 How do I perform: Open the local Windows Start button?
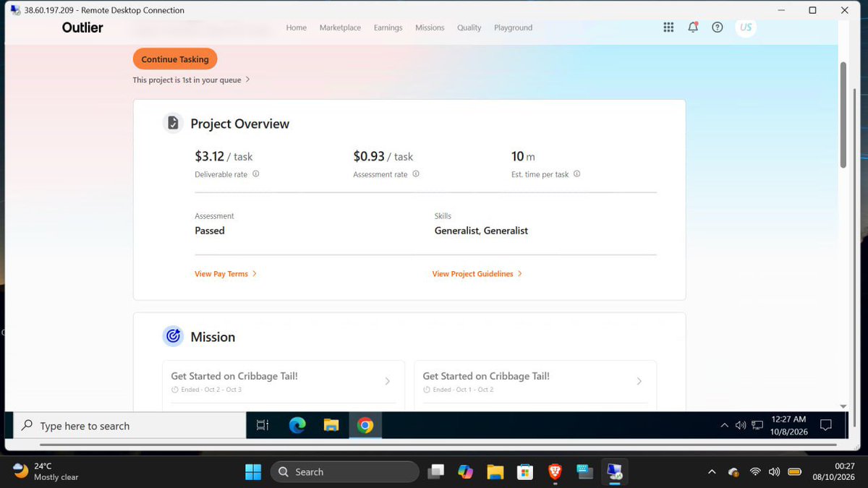253,472
